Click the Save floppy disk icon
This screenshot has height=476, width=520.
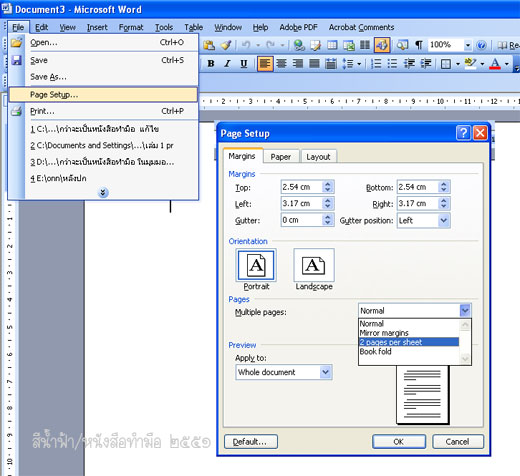[16, 60]
